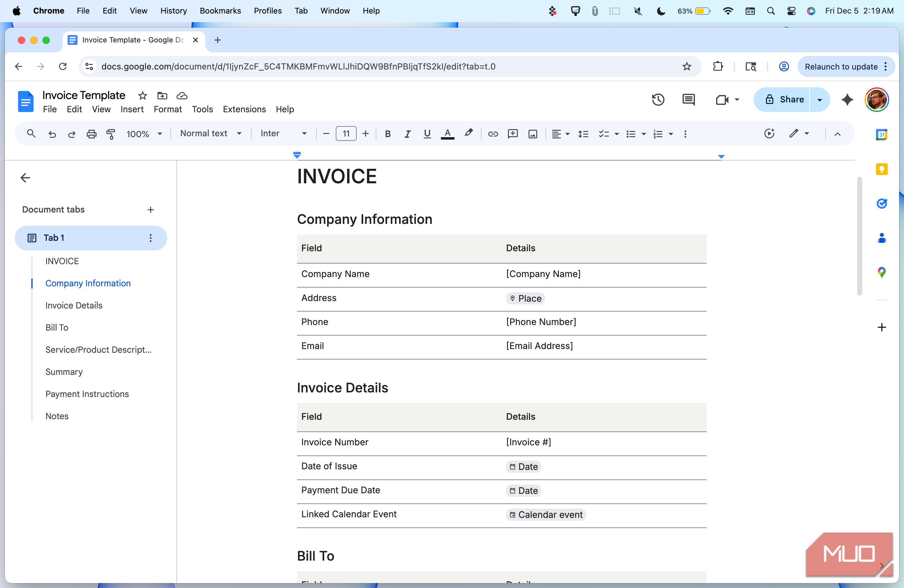The width and height of the screenshot is (904, 588).
Task: Click the document vertical scrollbar
Action: 859,236
